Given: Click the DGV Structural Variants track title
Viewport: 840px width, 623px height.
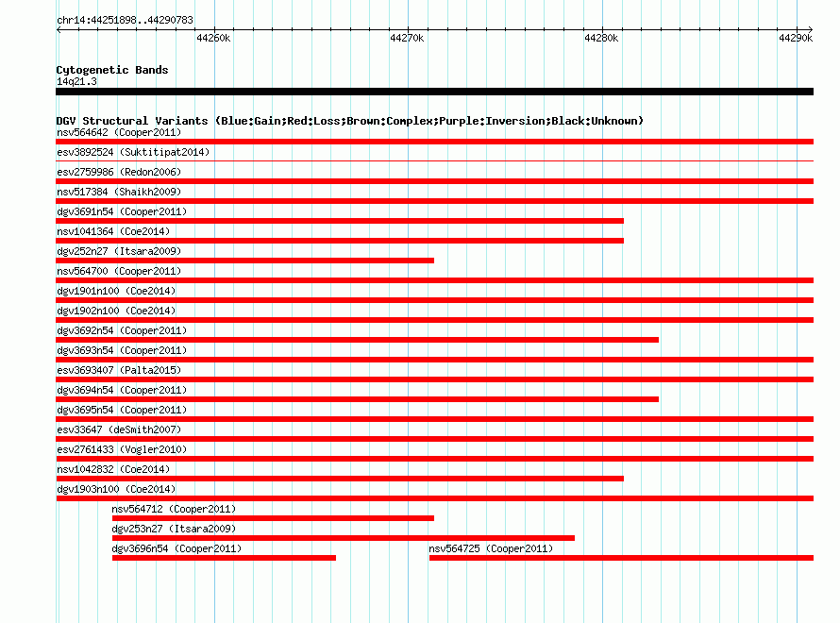Looking at the screenshot, I should [350, 121].
